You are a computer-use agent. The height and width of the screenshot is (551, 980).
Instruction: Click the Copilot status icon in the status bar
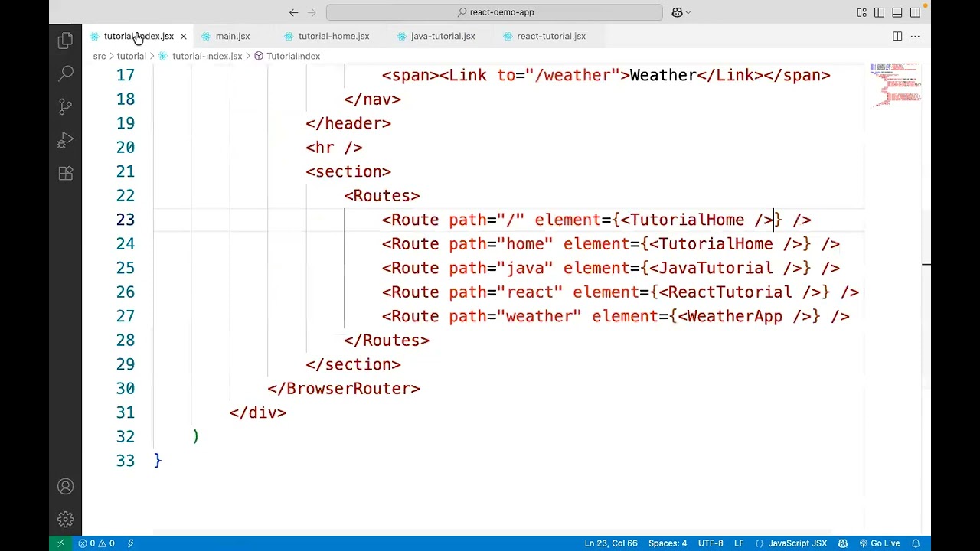pyautogui.click(x=843, y=543)
